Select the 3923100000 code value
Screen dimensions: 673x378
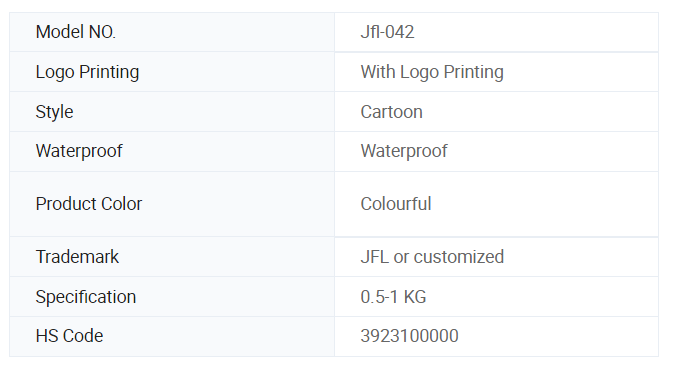click(409, 336)
